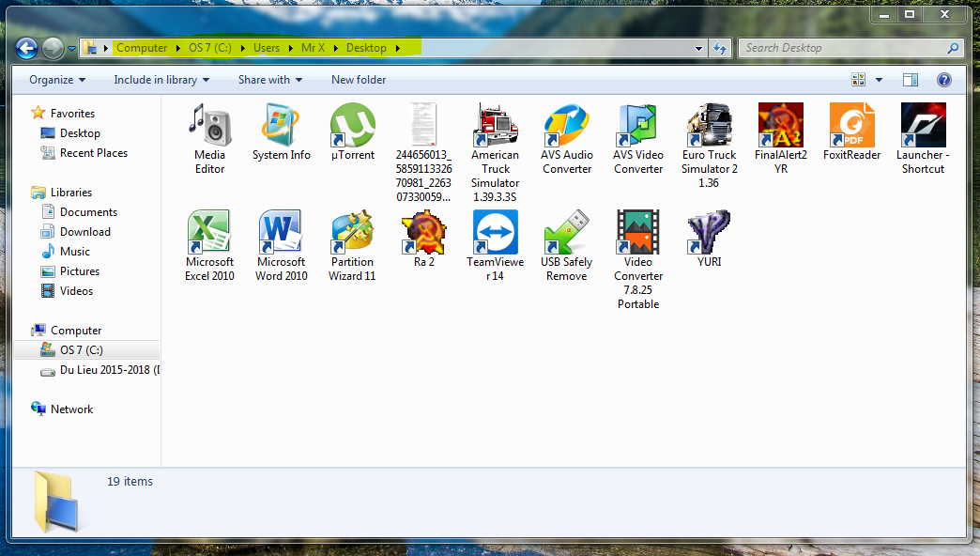Open the Organize menu
Image resolution: width=980 pixels, height=556 pixels.
click(x=57, y=80)
